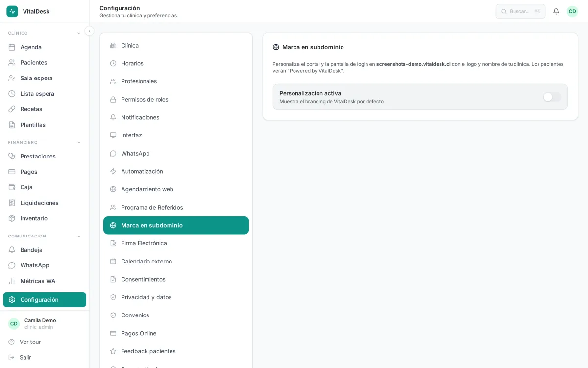Screen dimensions: 588x368
Task: Enable the Personalización activa toggle
Action: (x=552, y=97)
